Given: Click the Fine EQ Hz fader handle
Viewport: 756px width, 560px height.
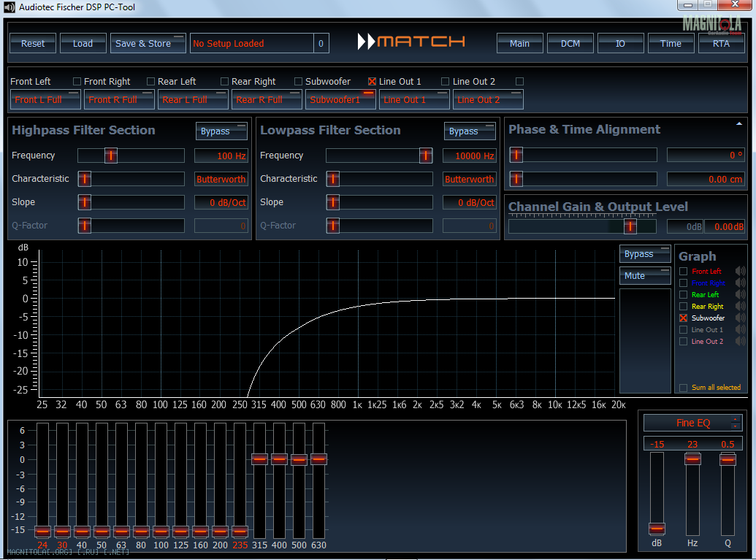Looking at the screenshot, I should point(692,459).
